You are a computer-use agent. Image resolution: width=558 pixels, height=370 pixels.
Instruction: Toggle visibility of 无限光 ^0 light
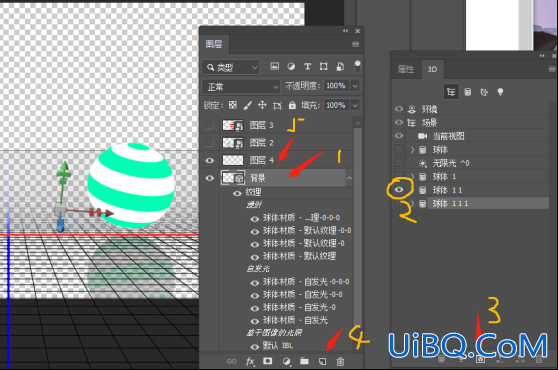pos(399,163)
